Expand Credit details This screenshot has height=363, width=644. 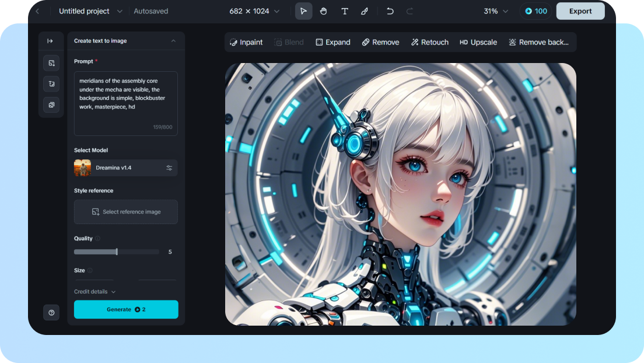pos(95,291)
